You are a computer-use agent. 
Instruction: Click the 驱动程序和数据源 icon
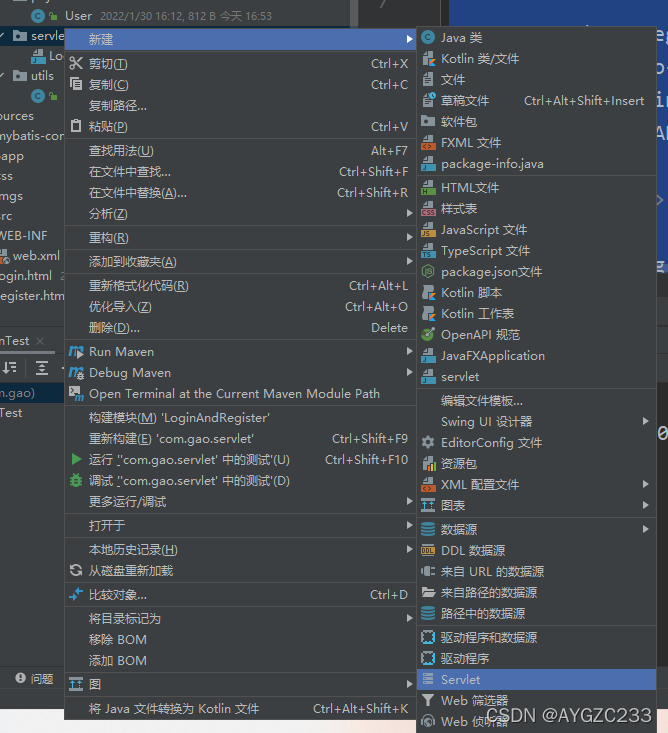point(428,637)
